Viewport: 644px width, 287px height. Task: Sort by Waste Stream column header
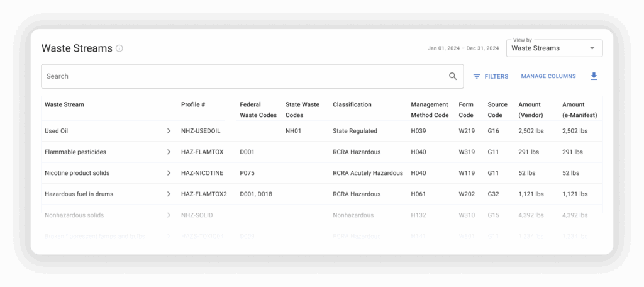pyautogui.click(x=64, y=104)
